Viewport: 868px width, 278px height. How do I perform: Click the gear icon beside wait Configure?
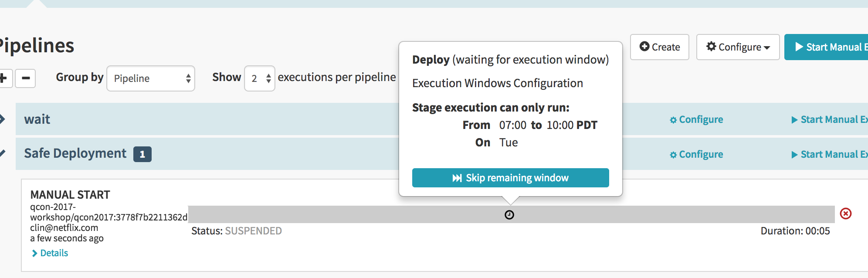pyautogui.click(x=673, y=120)
